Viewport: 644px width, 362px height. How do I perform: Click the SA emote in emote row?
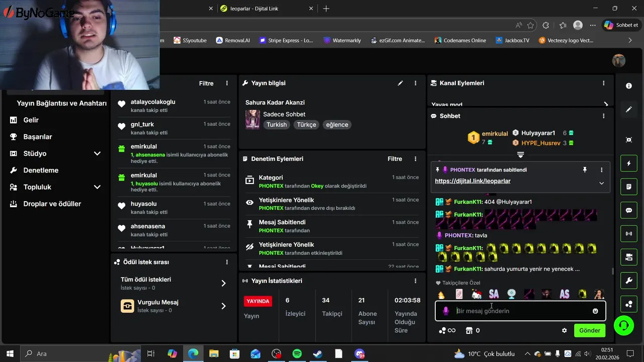pos(494,294)
